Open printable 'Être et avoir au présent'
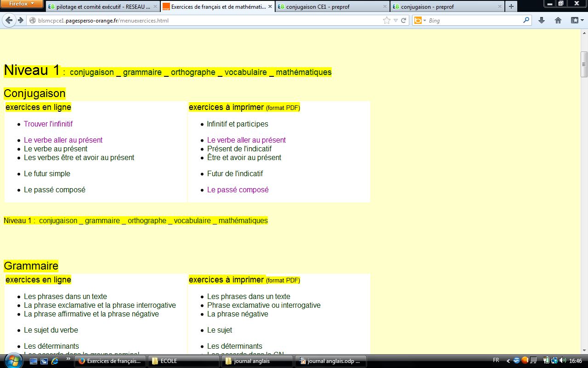 244,157
